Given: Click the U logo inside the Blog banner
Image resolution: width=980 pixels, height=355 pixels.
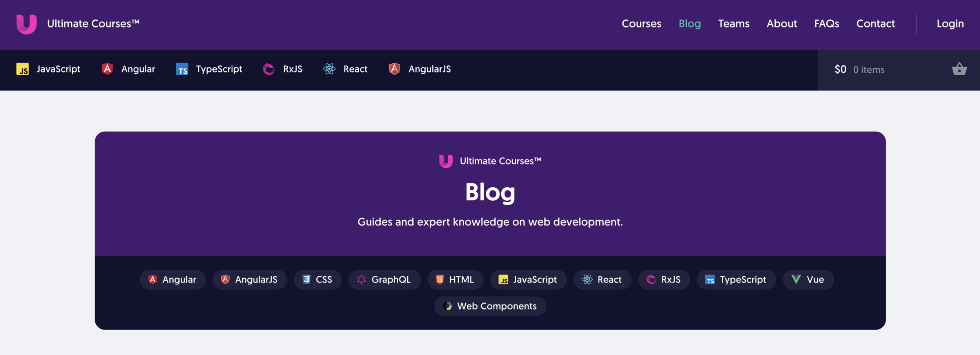Looking at the screenshot, I should (x=446, y=161).
